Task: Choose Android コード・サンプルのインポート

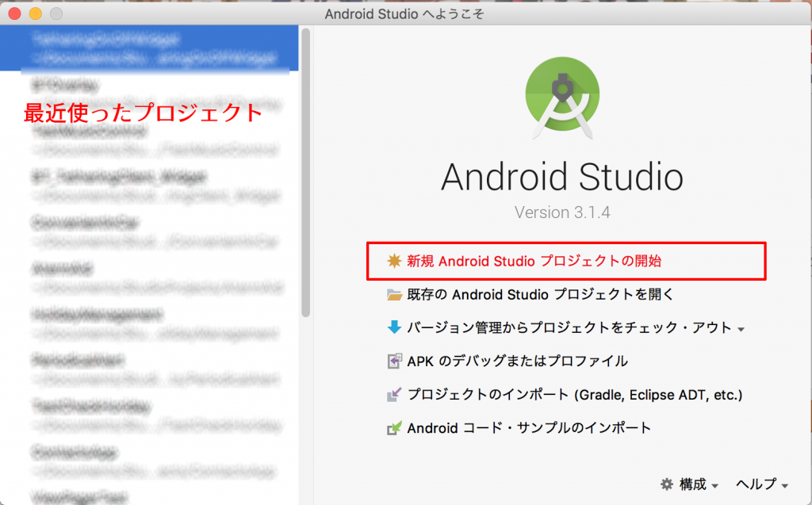Action: pyautogui.click(x=529, y=428)
